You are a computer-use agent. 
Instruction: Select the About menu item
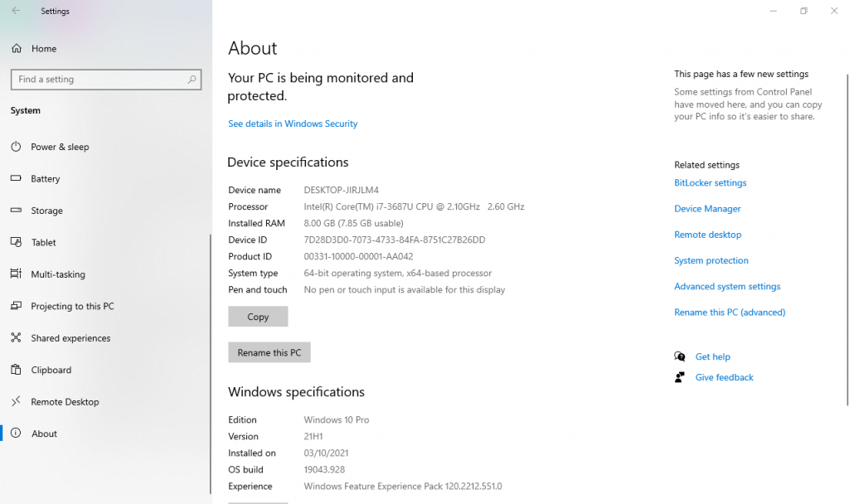44,434
